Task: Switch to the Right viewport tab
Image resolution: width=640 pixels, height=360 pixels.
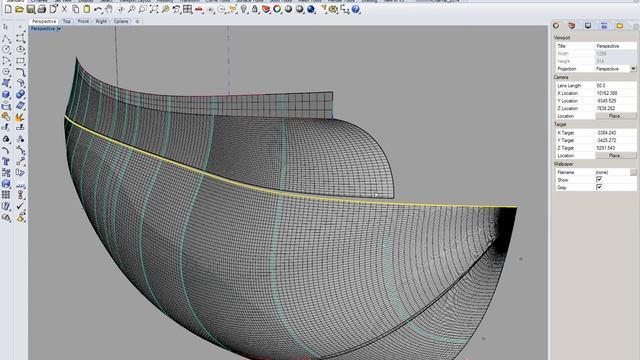Action: pyautogui.click(x=101, y=21)
